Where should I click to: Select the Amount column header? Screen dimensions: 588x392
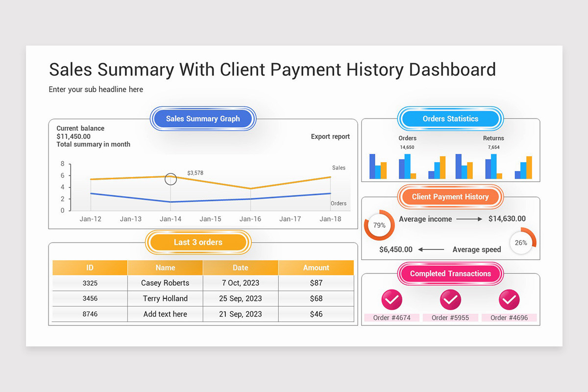pos(316,268)
